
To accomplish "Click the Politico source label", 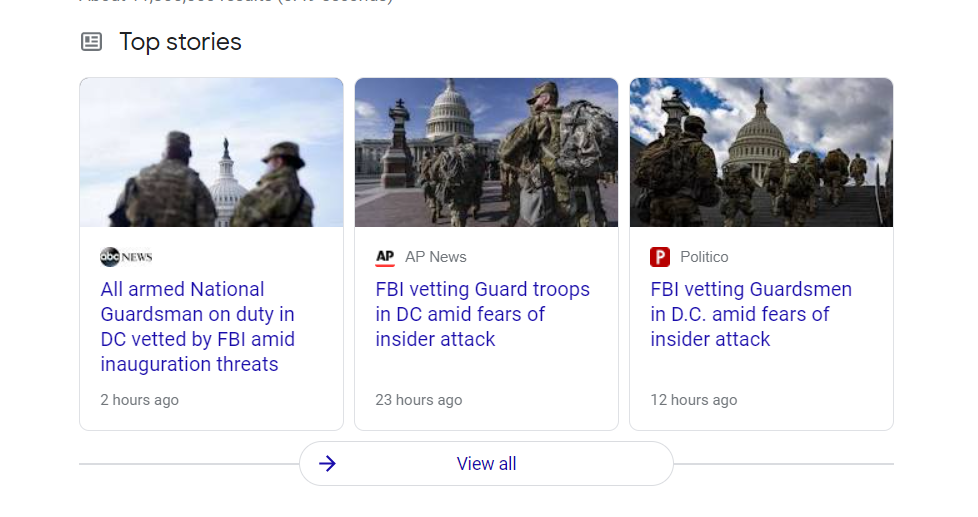I will [x=704, y=257].
